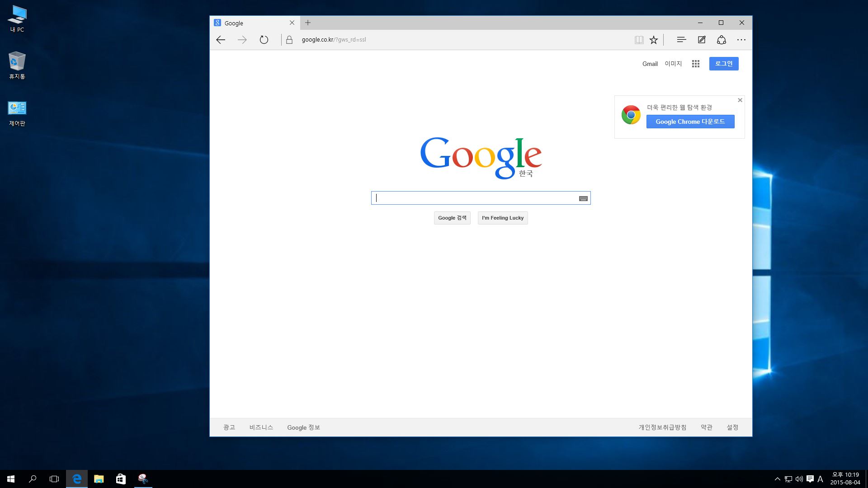Image resolution: width=868 pixels, height=488 pixels.
Task: Open the Google apps grid
Action: (696, 64)
